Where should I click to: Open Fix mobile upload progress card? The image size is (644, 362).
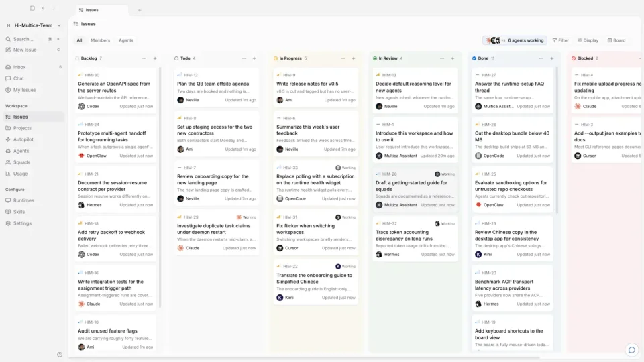coord(606,90)
